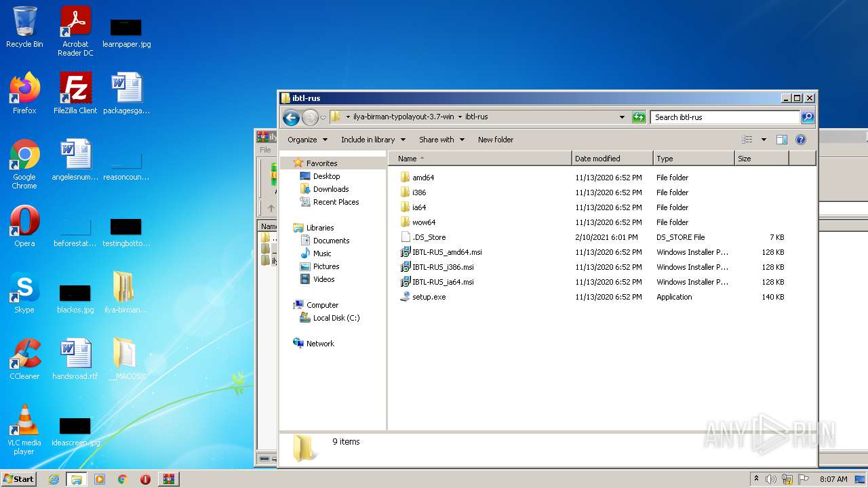Select blackos.jpg desktop file
The width and height of the screenshot is (868, 488).
[75, 298]
